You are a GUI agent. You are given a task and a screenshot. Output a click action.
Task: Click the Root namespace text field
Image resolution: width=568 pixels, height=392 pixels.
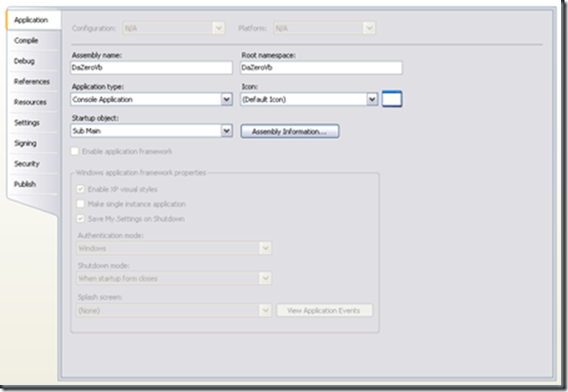321,68
